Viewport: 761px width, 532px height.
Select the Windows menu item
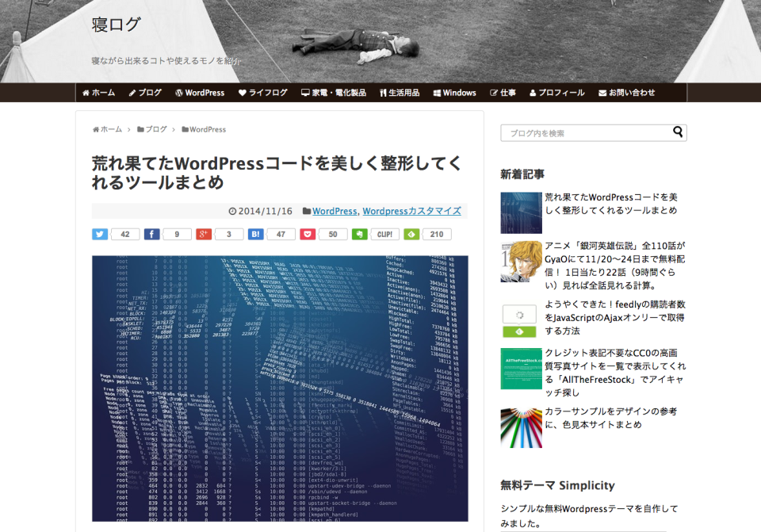pyautogui.click(x=454, y=93)
